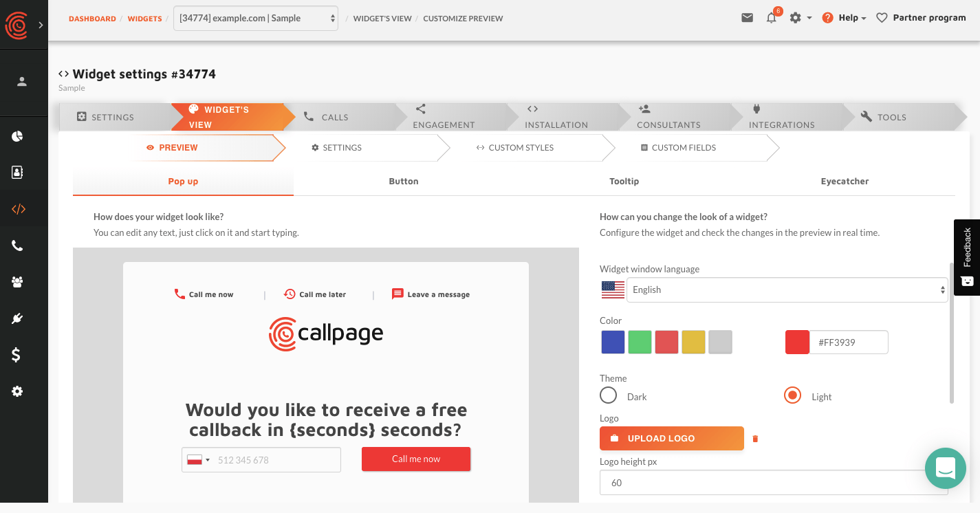
Task: Click the WIDGETS breadcrumb link
Action: [144, 19]
